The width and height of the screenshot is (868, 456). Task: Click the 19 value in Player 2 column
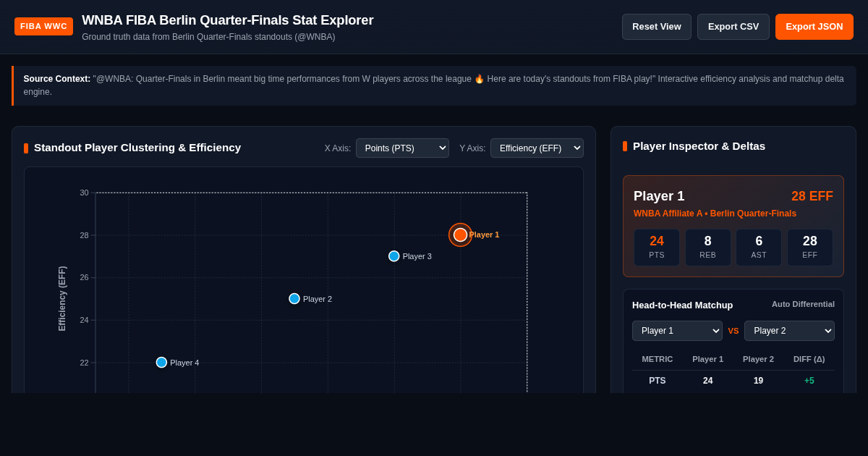tap(758, 381)
